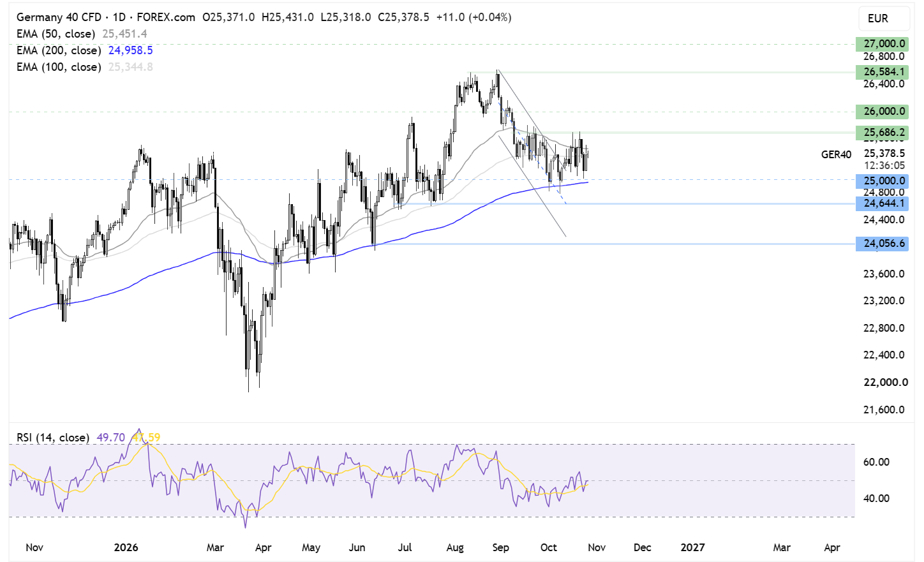Click the 12:36:05 countdown timer

click(884, 165)
